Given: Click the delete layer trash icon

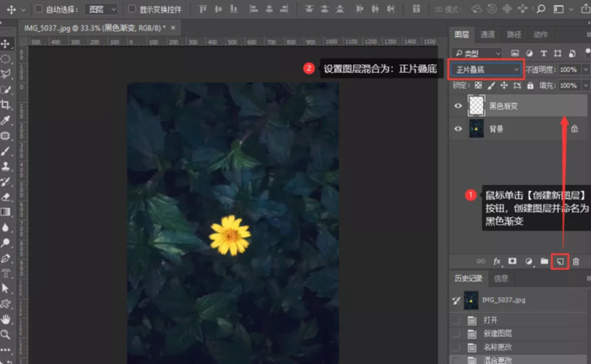Looking at the screenshot, I should 576,262.
